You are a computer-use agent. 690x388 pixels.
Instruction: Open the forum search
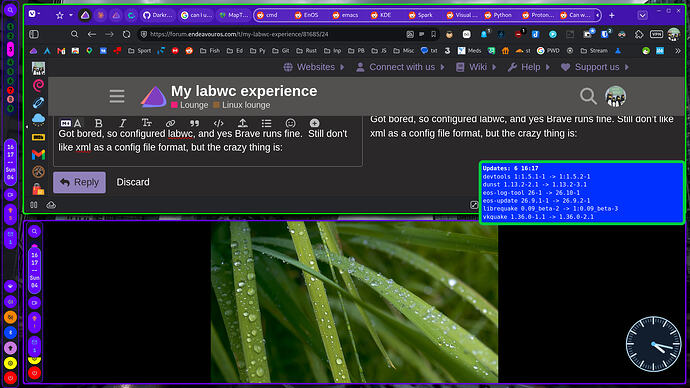tap(588, 96)
